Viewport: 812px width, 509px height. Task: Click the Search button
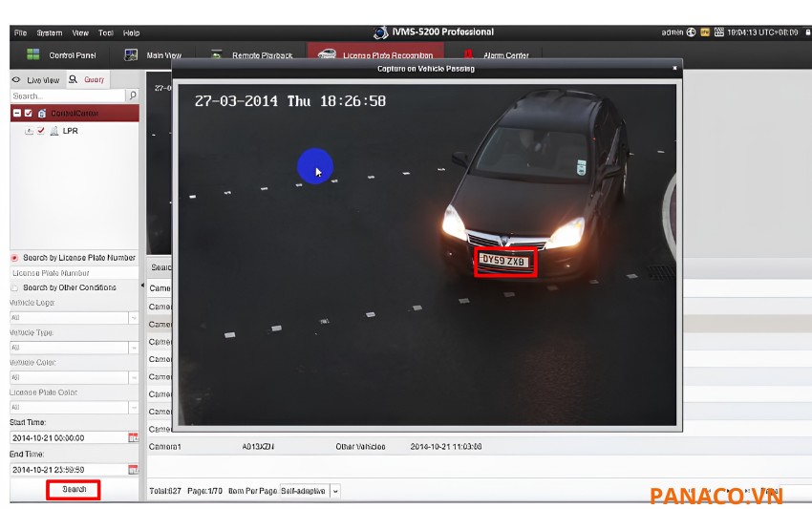click(74, 489)
